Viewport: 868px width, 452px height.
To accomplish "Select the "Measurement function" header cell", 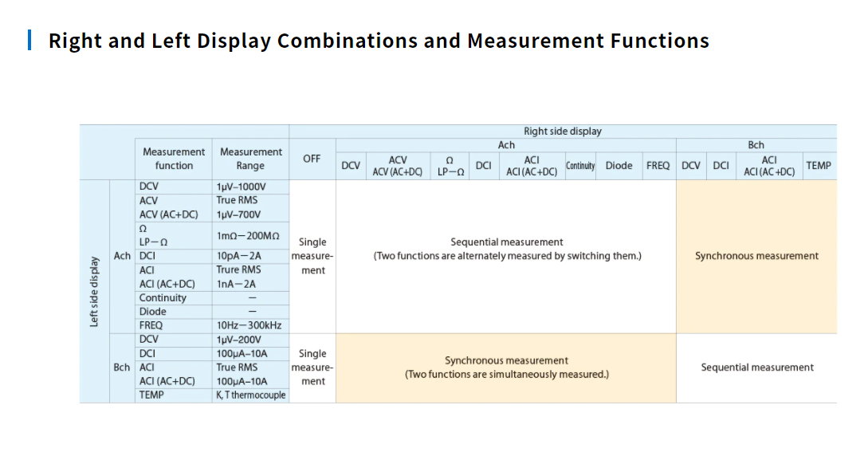I will 174,159.
